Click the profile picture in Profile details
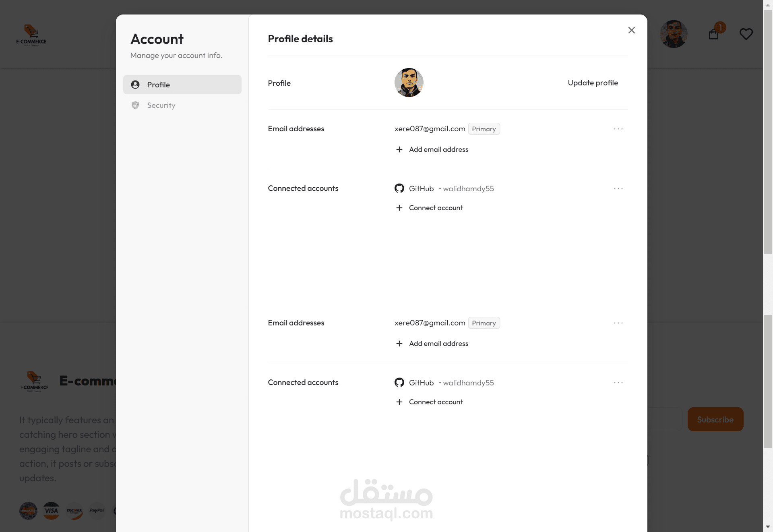The height and width of the screenshot is (532, 773). (x=409, y=83)
